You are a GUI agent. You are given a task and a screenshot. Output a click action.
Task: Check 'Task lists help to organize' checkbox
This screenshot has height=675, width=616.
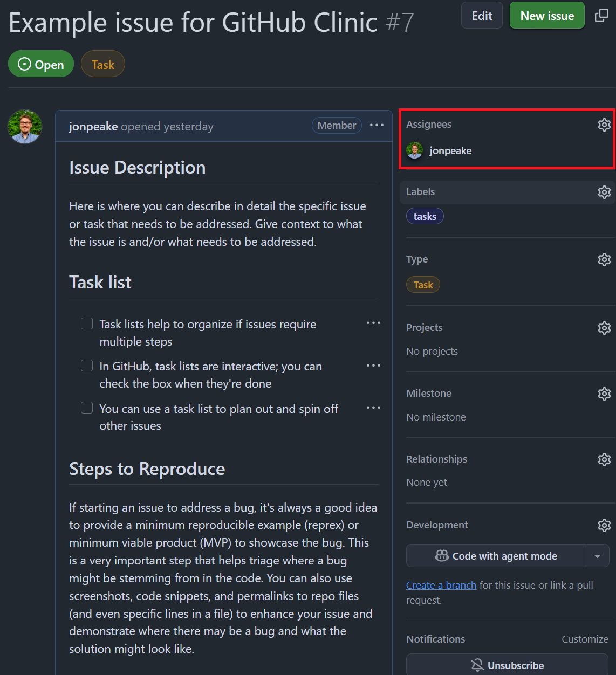tap(87, 323)
